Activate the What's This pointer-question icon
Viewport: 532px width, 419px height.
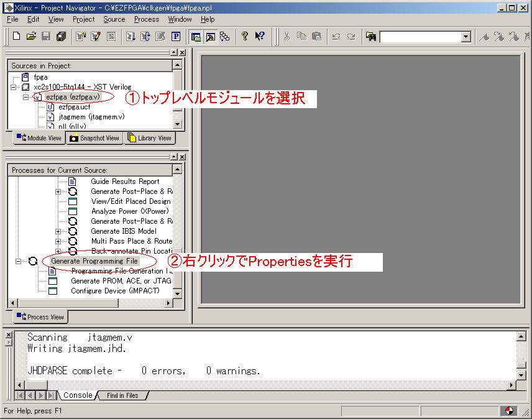pyautogui.click(x=260, y=36)
